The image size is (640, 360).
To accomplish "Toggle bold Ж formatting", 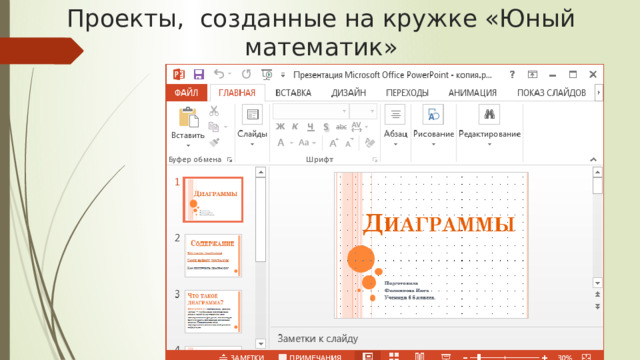I will coord(280,127).
